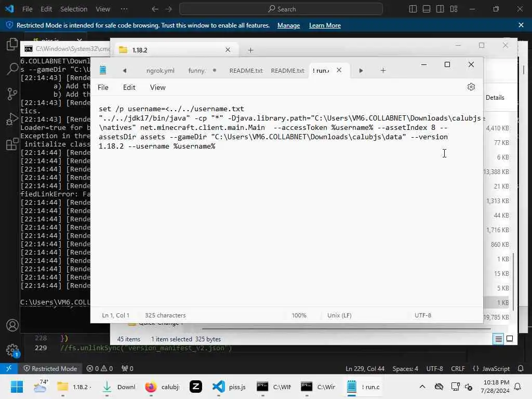Open VS Code Selection menu
The width and height of the screenshot is (532, 399).
(x=74, y=9)
